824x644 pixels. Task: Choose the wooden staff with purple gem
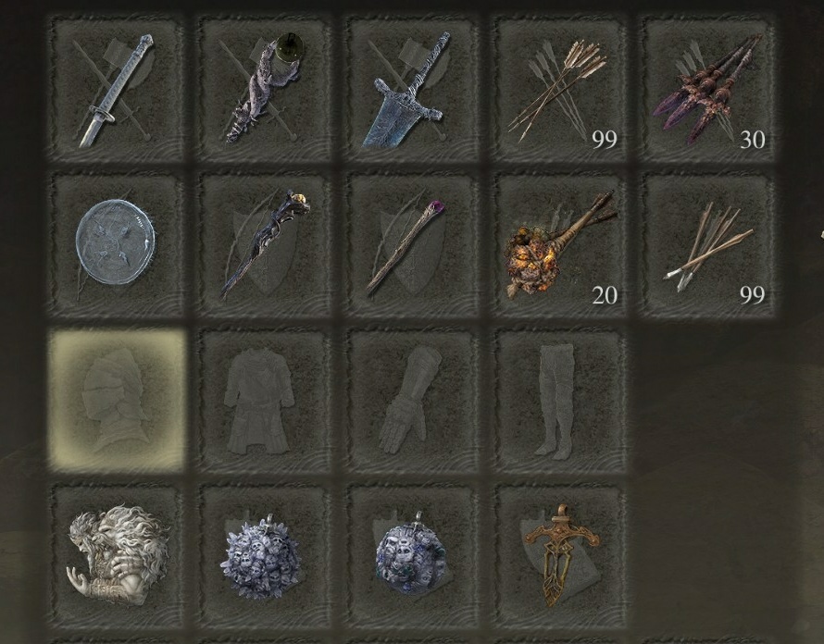tap(413, 246)
